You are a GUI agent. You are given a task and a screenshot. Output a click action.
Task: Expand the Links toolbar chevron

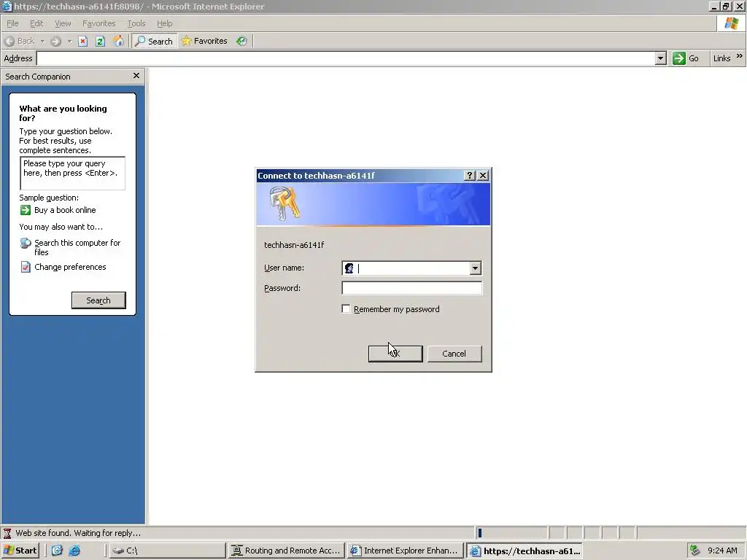pyautogui.click(x=740, y=56)
